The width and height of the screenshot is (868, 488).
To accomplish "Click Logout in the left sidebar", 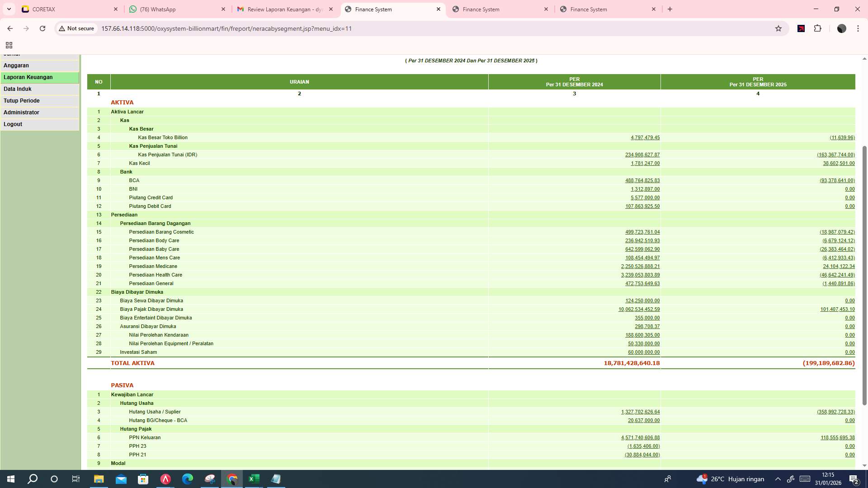I will tap(13, 124).
